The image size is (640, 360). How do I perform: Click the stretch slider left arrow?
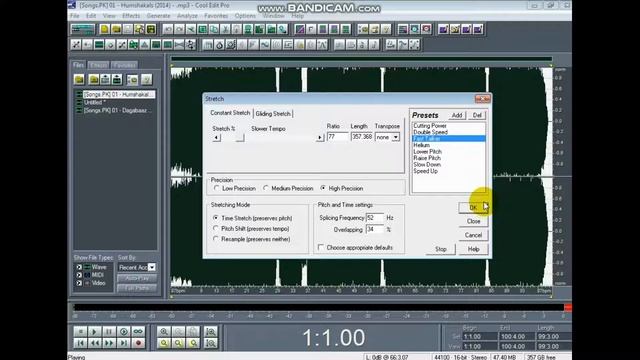[x=217, y=138]
